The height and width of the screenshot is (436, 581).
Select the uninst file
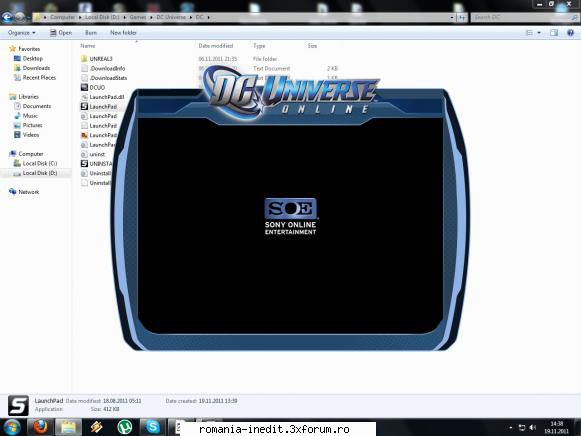(x=93, y=154)
